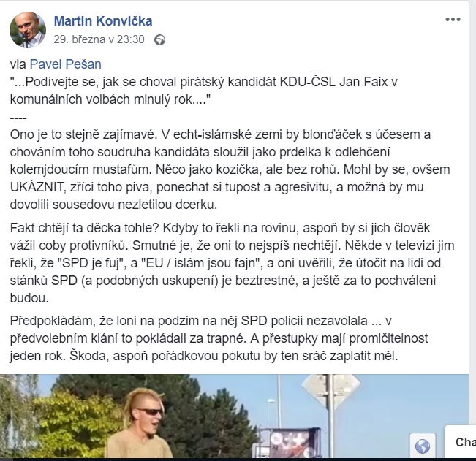Click the blond man in the video preview
Image resolution: width=476 pixels, height=461 pixels.
click(x=141, y=424)
